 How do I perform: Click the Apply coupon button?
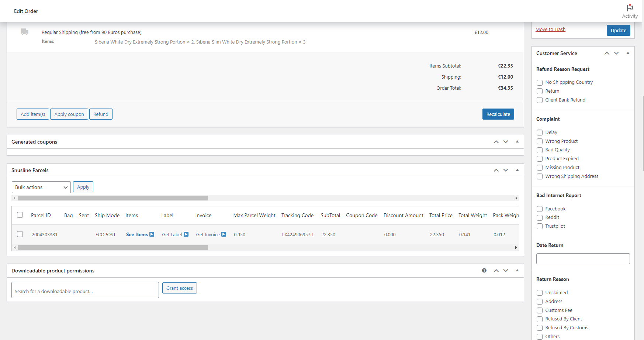coord(69,114)
